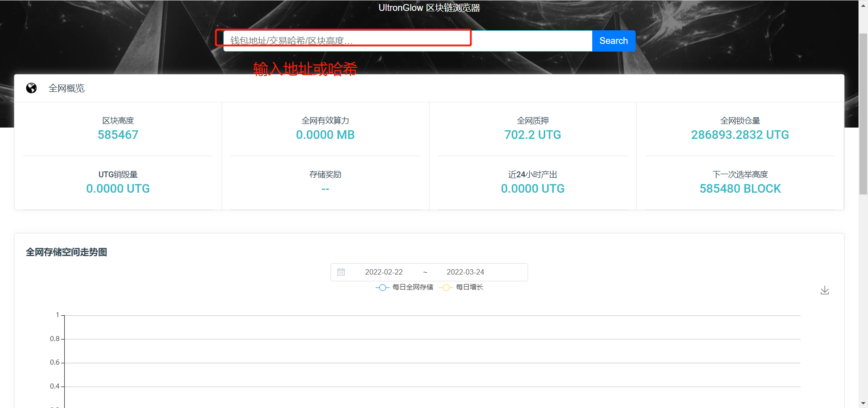Screen dimensions: 868x408
Task: Click the calendar icon in date picker
Action: pyautogui.click(x=341, y=272)
